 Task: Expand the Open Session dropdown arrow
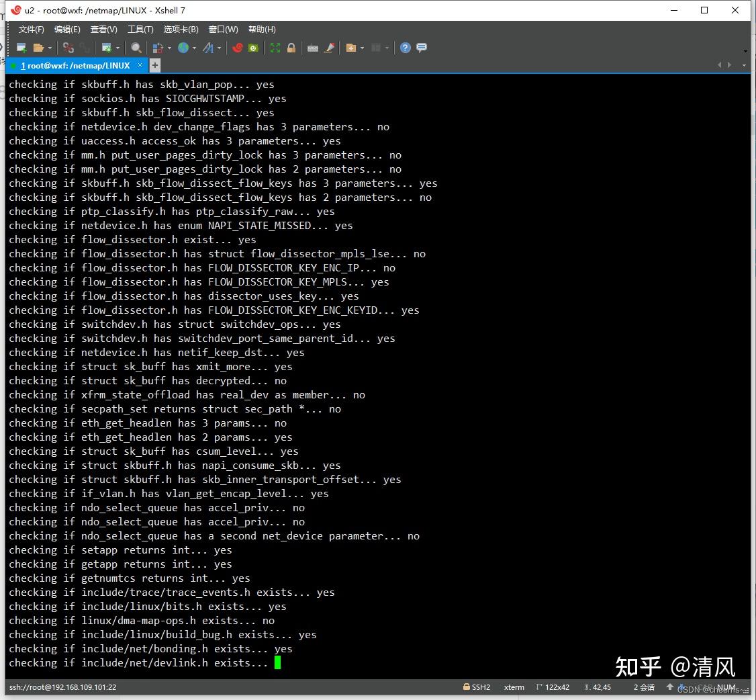(50, 48)
